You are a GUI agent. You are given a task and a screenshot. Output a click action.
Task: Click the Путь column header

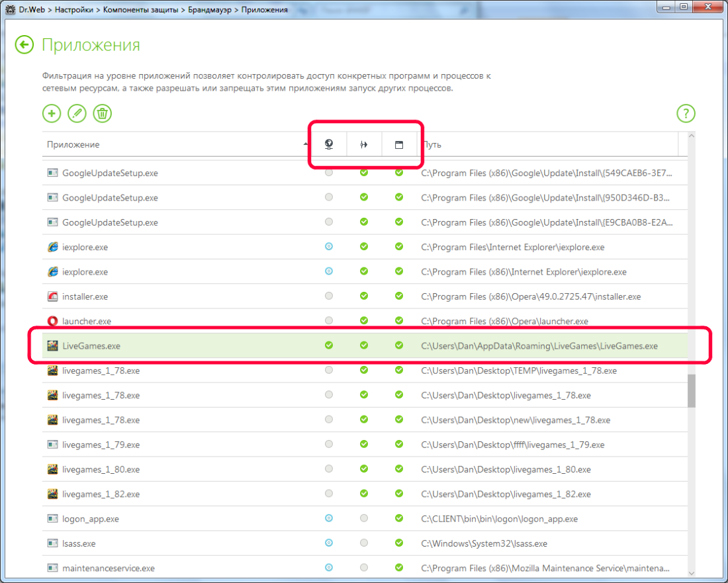coord(549,144)
